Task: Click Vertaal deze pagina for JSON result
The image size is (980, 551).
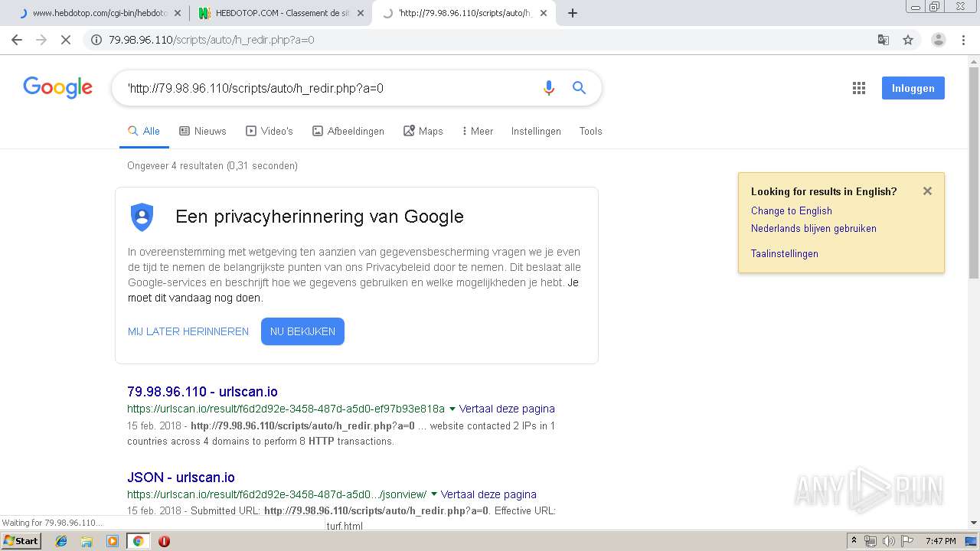Action: tap(488, 494)
